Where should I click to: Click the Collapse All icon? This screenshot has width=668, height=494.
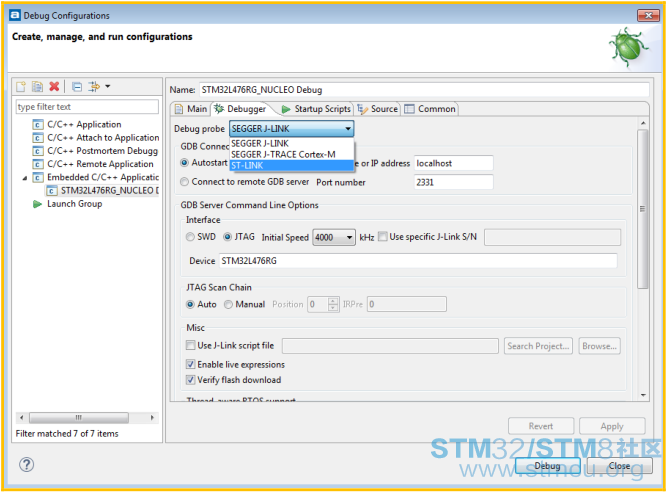pyautogui.click(x=77, y=87)
